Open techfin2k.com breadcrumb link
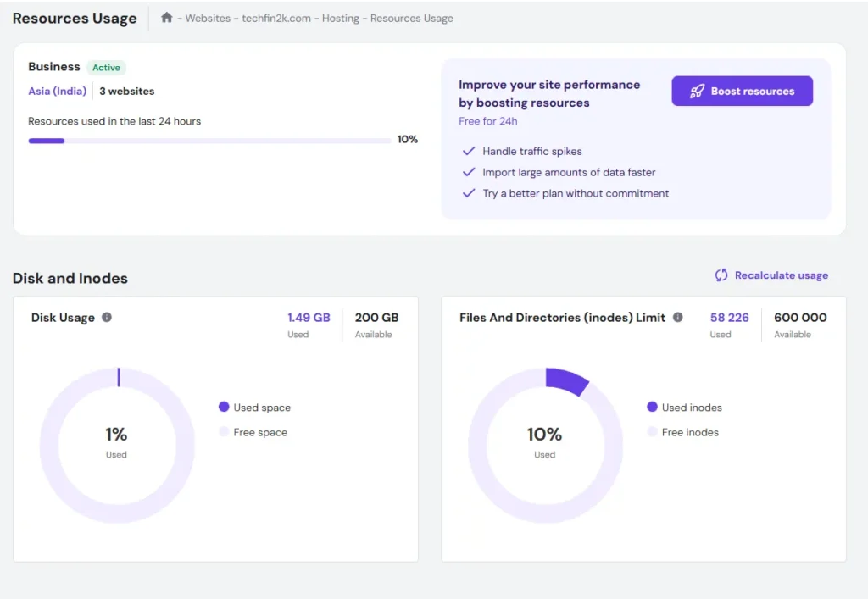The width and height of the screenshot is (868, 599). 276,19
